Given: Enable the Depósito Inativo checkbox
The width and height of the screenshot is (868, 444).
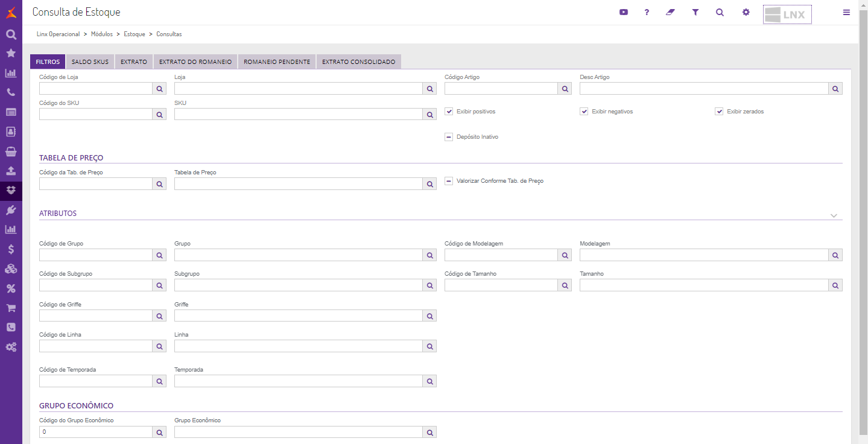Looking at the screenshot, I should [449, 137].
